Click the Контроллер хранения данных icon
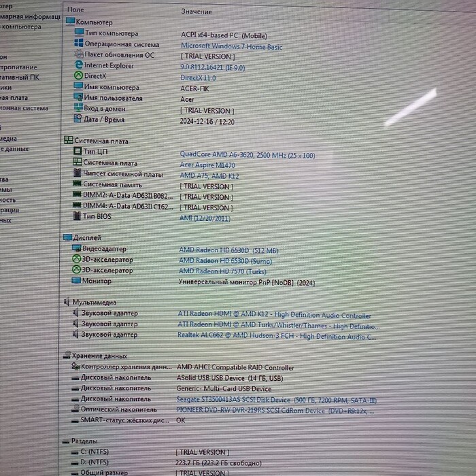The height and width of the screenshot is (476, 476). coord(75,366)
